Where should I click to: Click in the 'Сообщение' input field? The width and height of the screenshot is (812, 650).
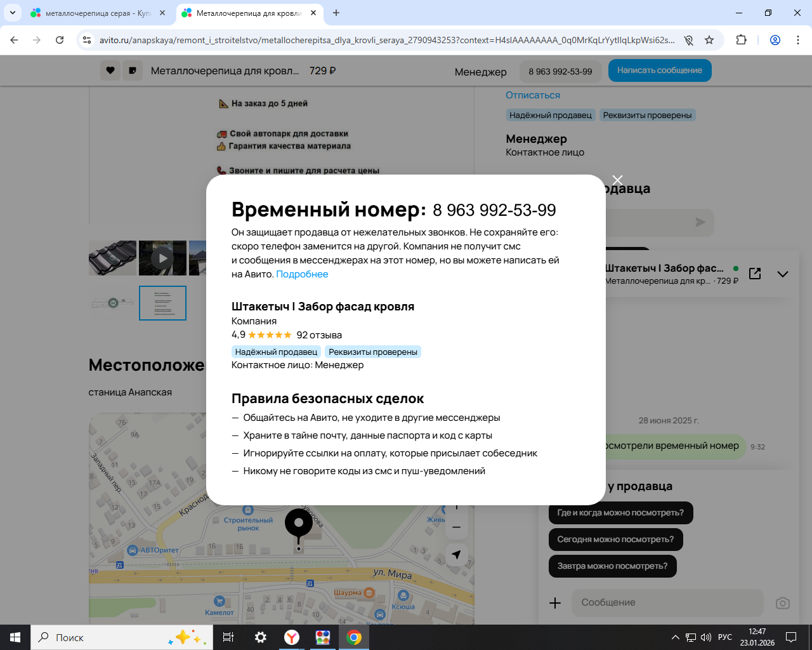click(x=667, y=603)
